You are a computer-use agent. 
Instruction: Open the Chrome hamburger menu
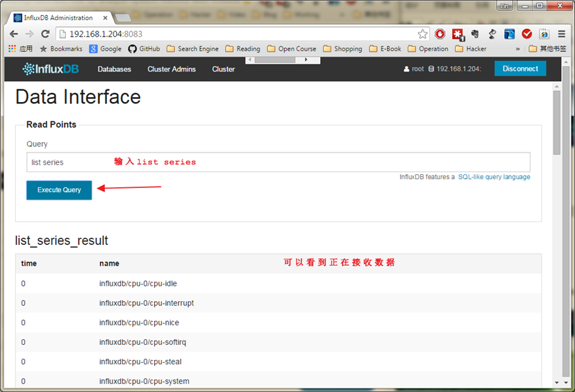(x=560, y=33)
